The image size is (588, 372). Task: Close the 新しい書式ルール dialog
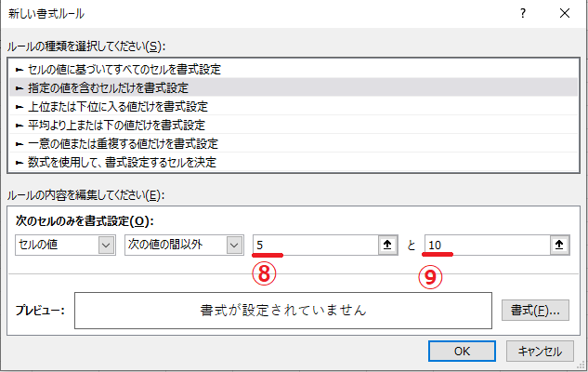coord(565,14)
